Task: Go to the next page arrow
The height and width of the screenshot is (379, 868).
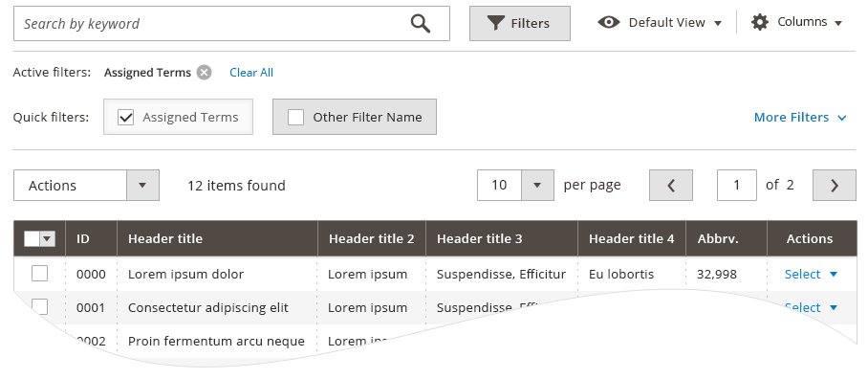Action: pyautogui.click(x=835, y=185)
